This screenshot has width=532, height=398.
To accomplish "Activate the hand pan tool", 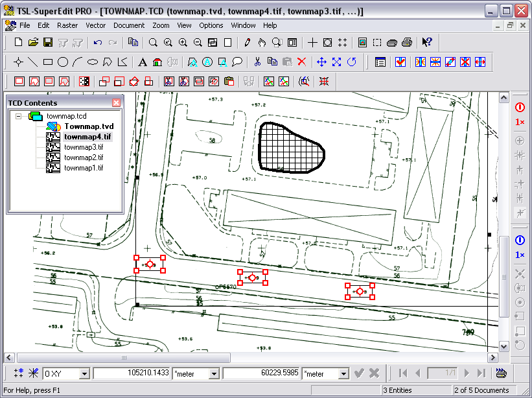I will tap(262, 42).
